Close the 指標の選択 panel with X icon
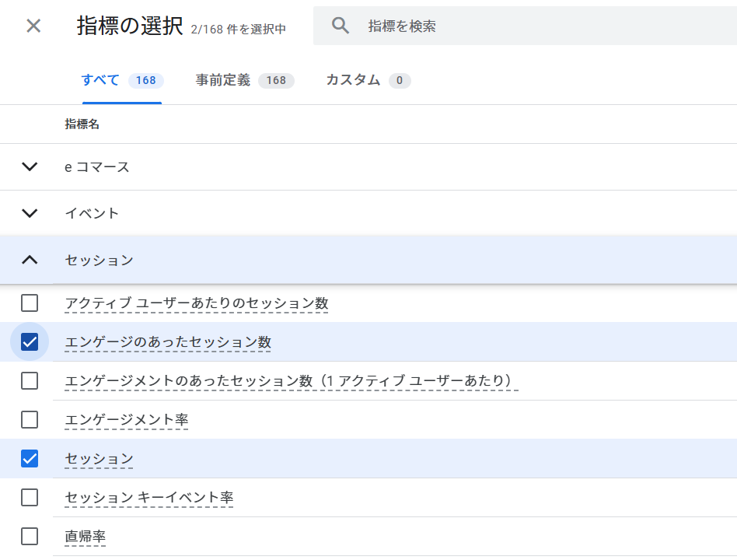737x560 pixels. 33,26
